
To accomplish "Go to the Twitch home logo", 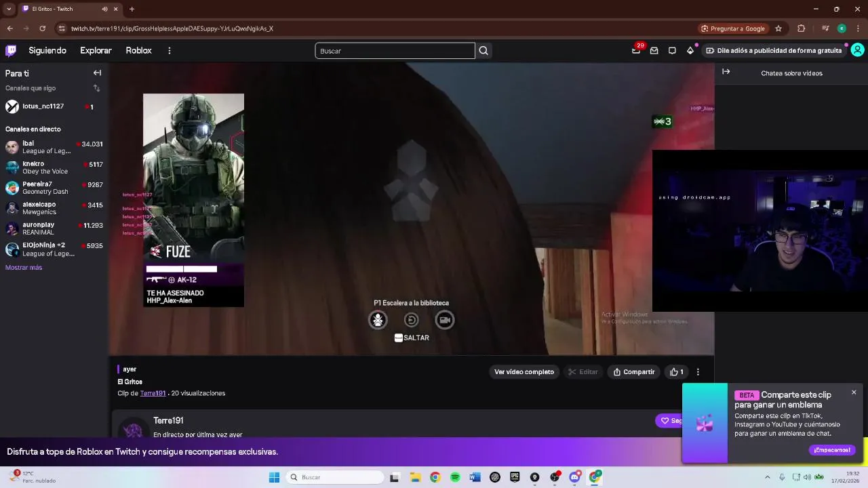I will pyautogui.click(x=11, y=50).
